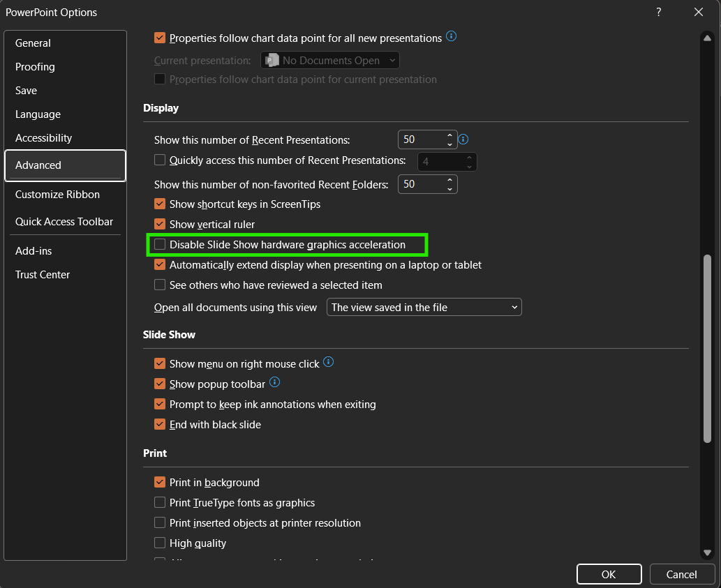Screen dimensions: 721x588
Task: Switch to the Proofing category
Action: click(66, 66)
